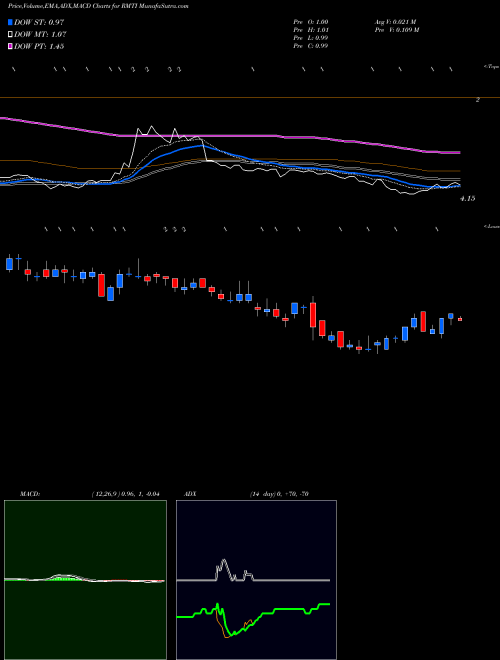Click the '4.15' price label
This screenshot has height=660, width=500.
tap(468, 198)
